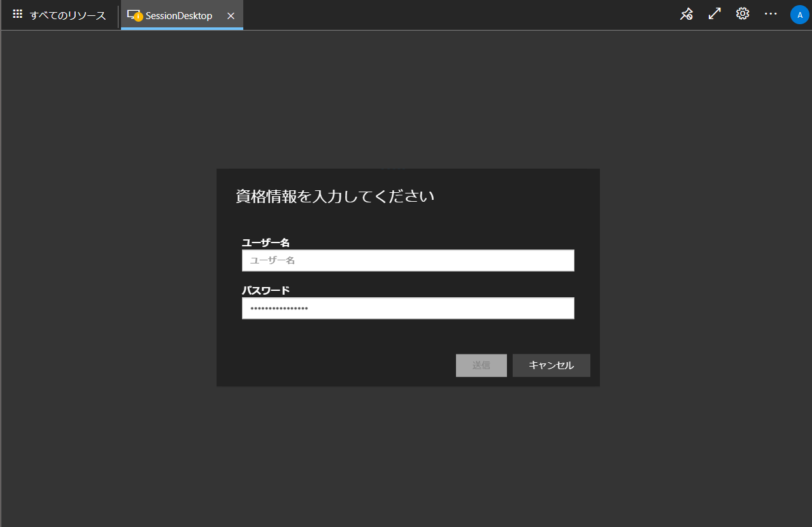This screenshot has height=527, width=812.
Task: Click the unpin icon in top bar
Action: coord(686,14)
